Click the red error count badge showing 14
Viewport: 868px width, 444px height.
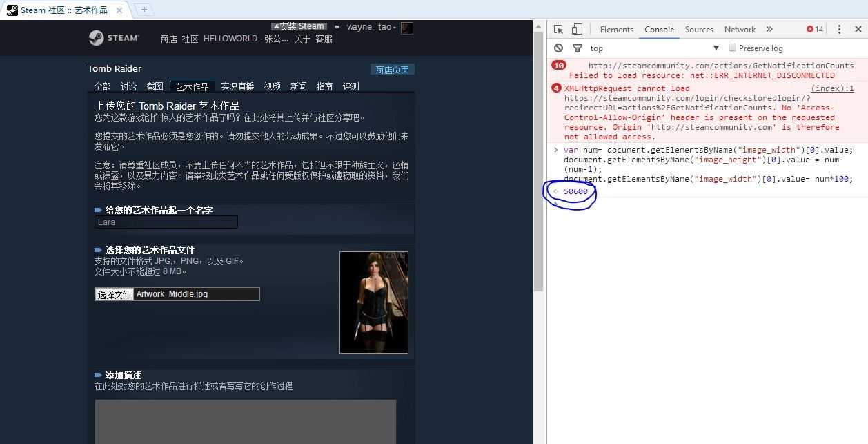pyautogui.click(x=815, y=29)
